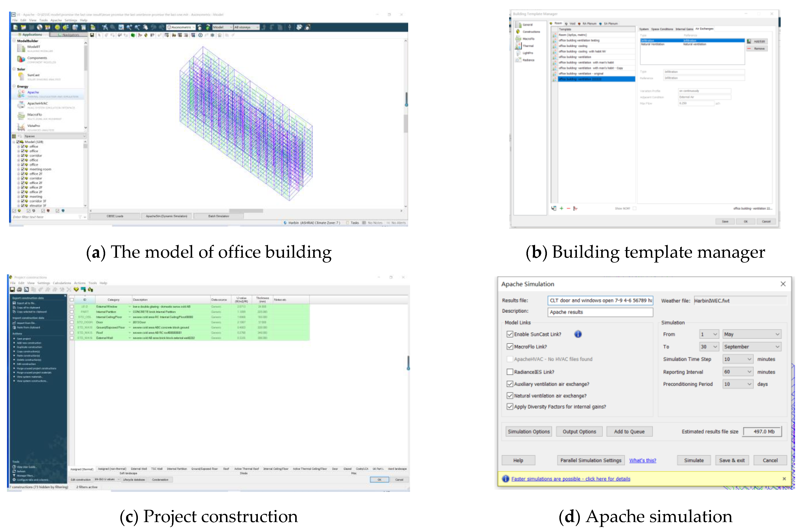The image size is (802, 532).
Task: Click the Faster simulations are possible link
Action: [x=571, y=479]
